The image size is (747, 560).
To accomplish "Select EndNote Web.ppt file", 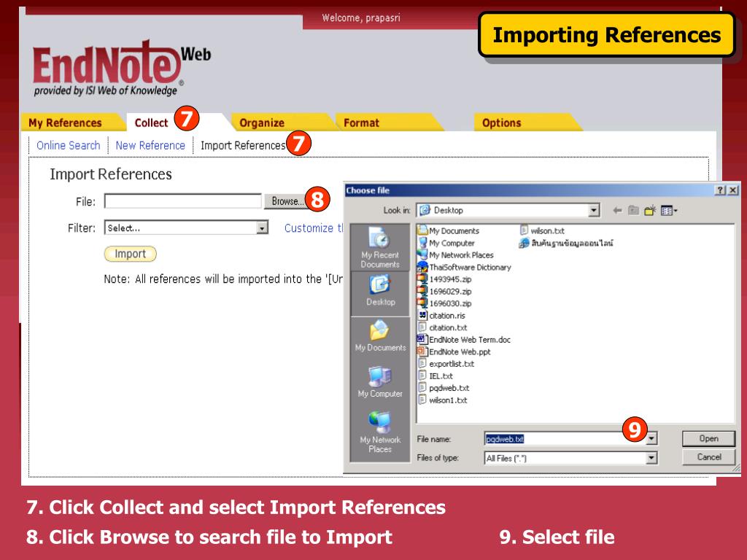I will coord(454,352).
